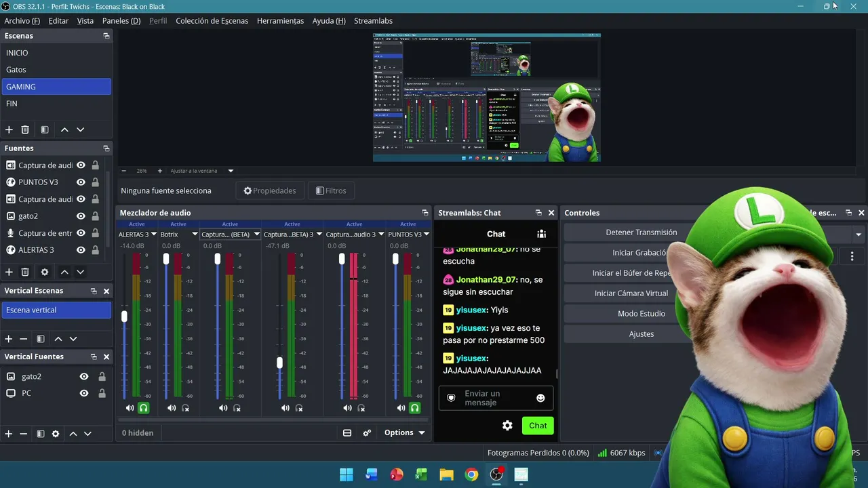The height and width of the screenshot is (488, 868).
Task: Open the Captura... (BETA) channel dropdown
Action: [x=257, y=235]
